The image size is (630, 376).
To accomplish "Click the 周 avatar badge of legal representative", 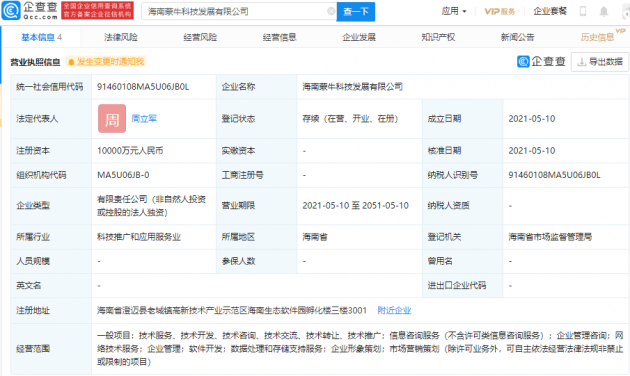I will 112,119.
